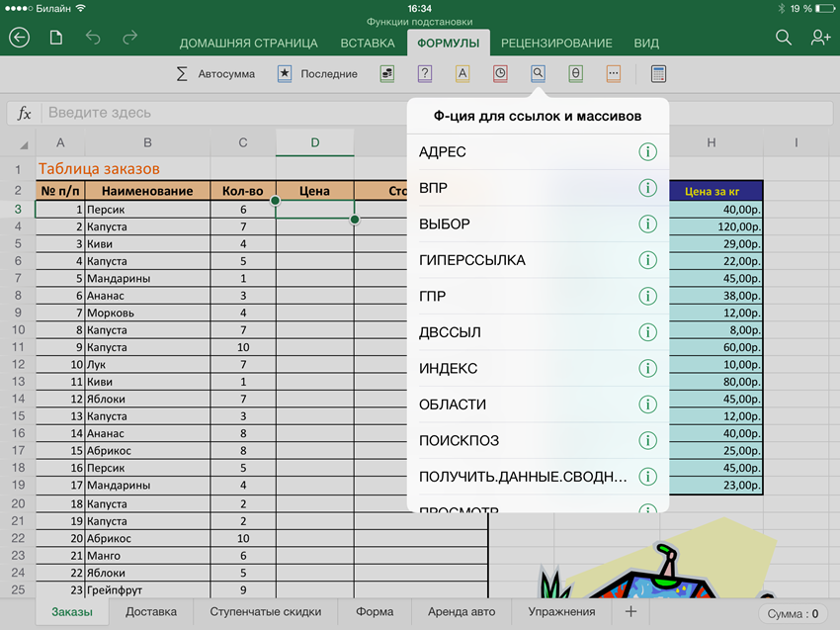Show info for the ВЫБОР function

[x=647, y=224]
